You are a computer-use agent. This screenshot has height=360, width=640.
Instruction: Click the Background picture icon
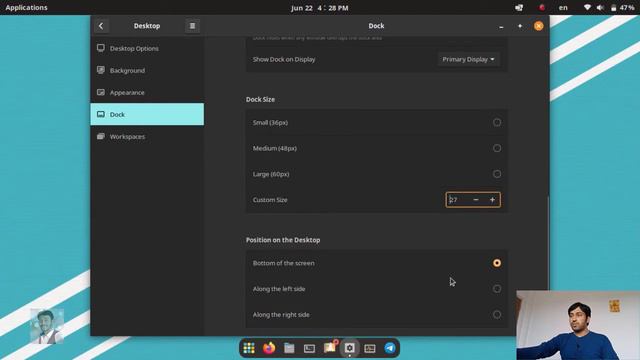101,70
